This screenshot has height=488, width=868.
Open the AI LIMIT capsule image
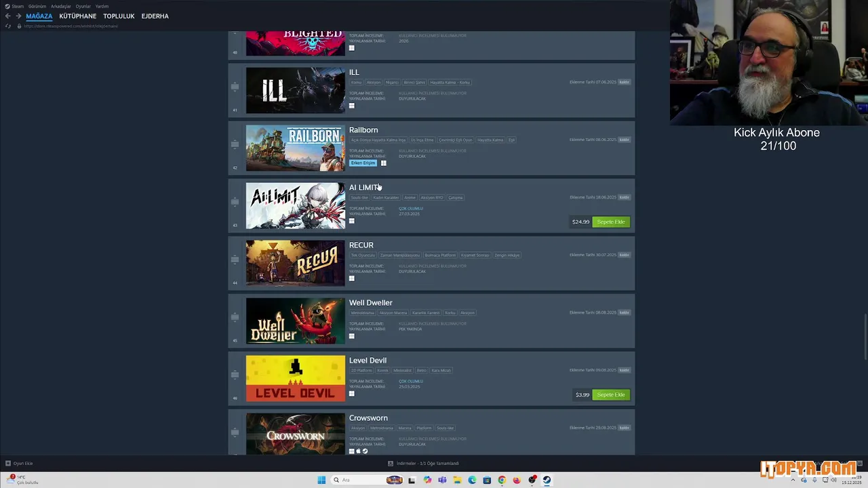pos(295,205)
